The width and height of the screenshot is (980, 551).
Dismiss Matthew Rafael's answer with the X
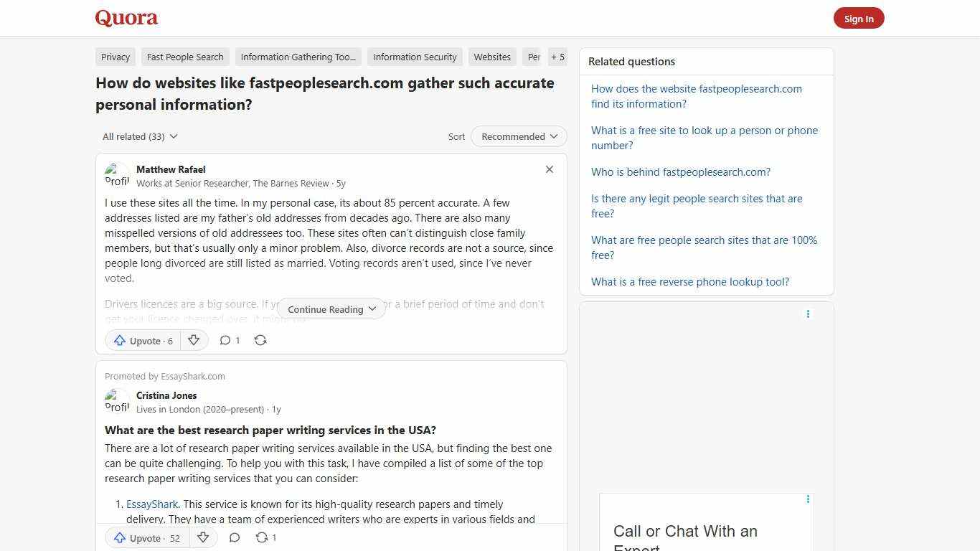tap(549, 169)
